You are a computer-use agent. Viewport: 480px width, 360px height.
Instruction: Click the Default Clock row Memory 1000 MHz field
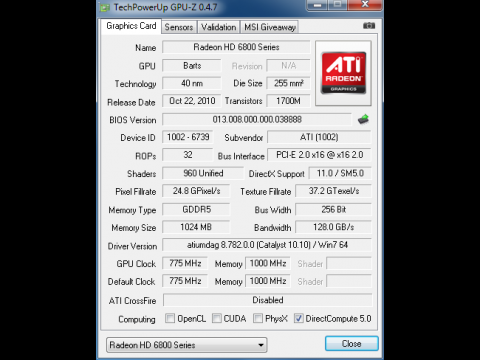[268, 281]
